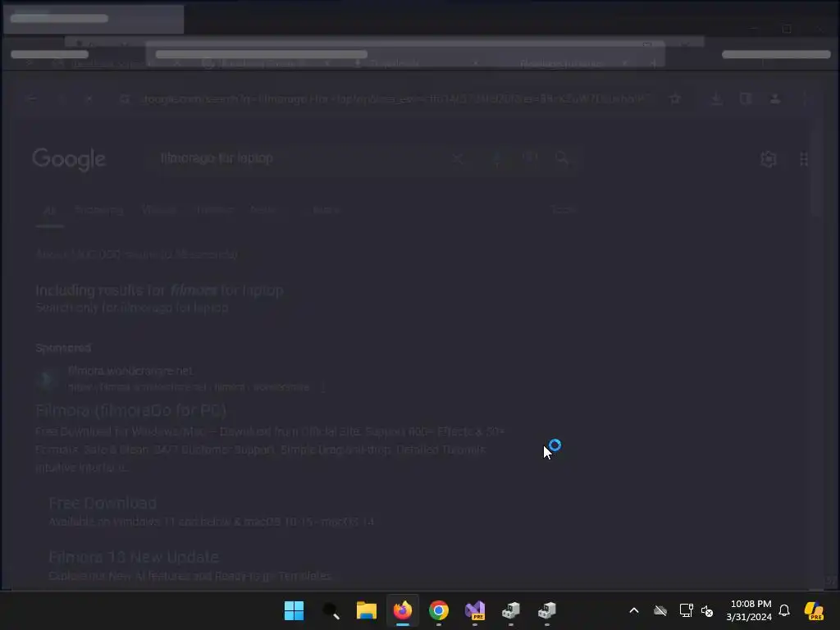
Task: Show hidden system tray icons
Action: point(634,610)
